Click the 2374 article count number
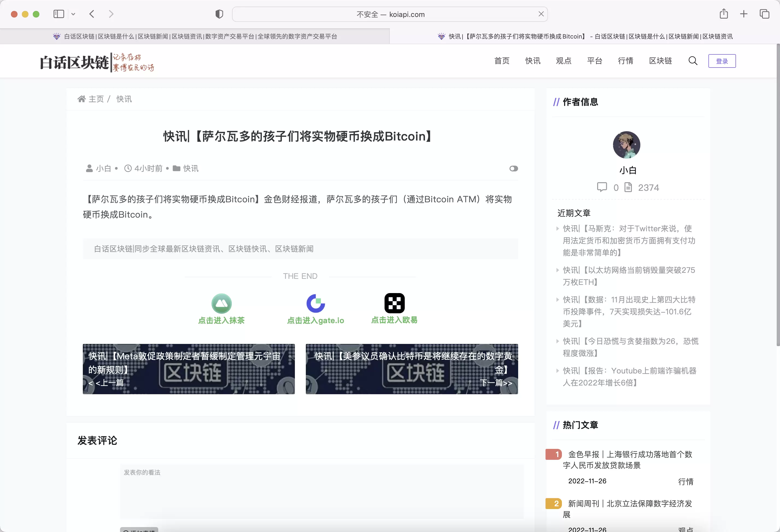The width and height of the screenshot is (780, 532). [649, 188]
